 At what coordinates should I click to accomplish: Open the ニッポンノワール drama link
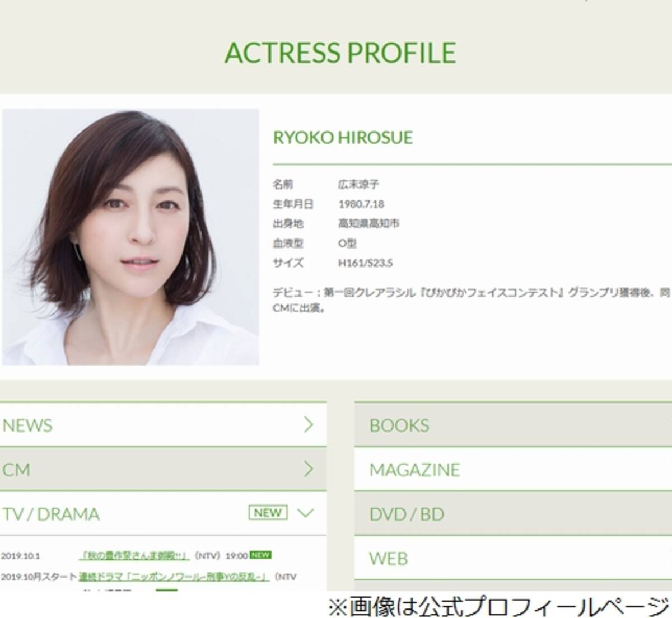174,577
